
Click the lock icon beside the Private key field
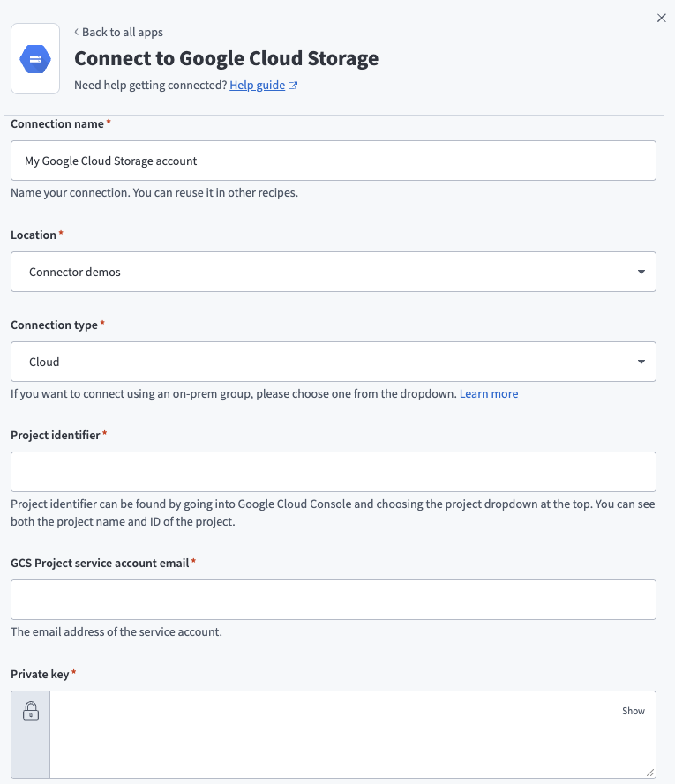pyautogui.click(x=30, y=711)
